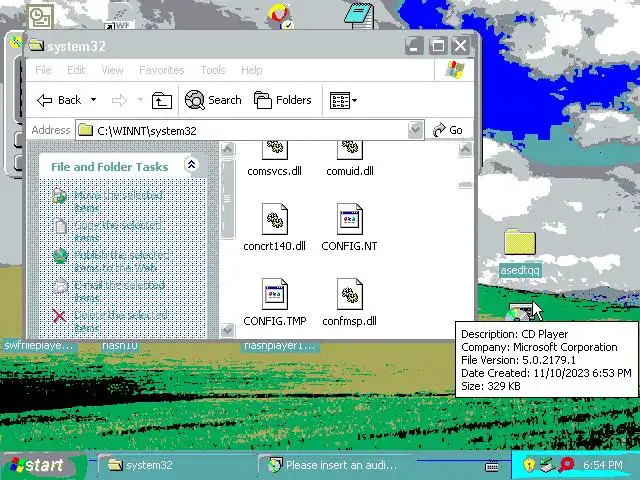Image resolution: width=640 pixels, height=480 pixels.
Task: Click Publish the selected items to the Web
Action: pyautogui.click(x=122, y=261)
